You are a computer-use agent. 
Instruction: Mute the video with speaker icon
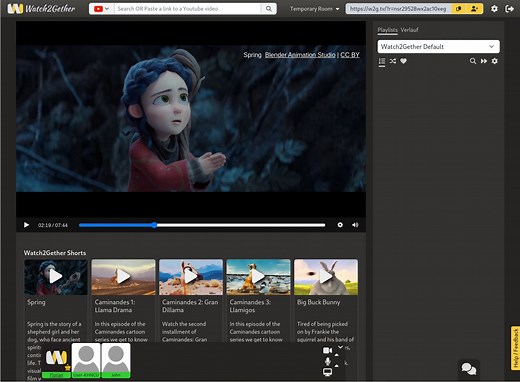(355, 225)
